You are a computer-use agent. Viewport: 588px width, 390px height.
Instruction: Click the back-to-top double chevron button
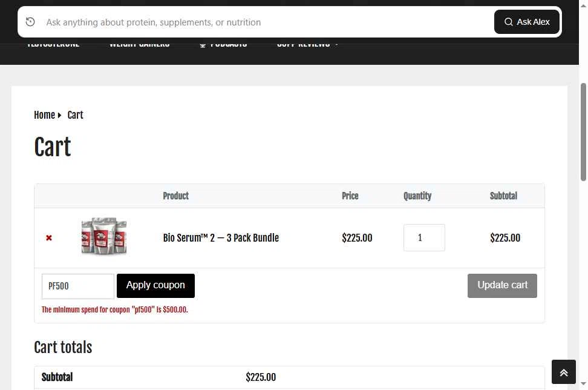click(x=564, y=372)
